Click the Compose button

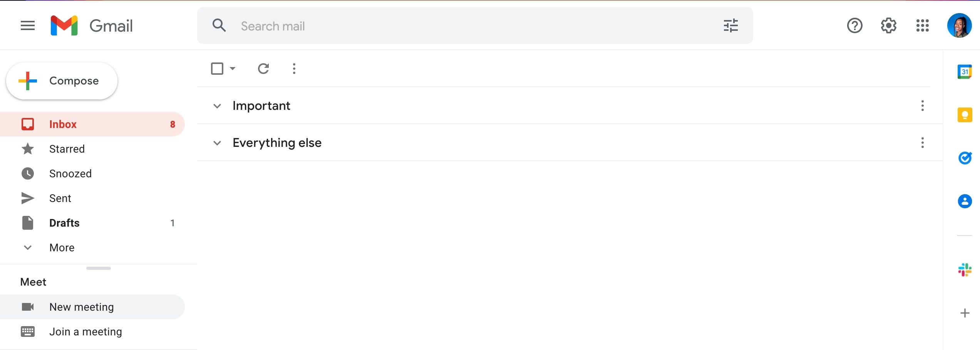coord(62,81)
